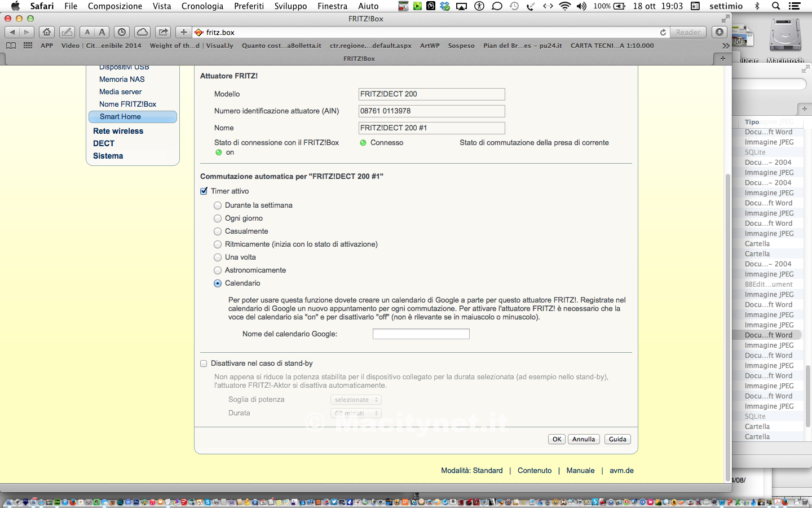
Task: Show Safari downloads with arrow icon
Action: tap(720, 32)
